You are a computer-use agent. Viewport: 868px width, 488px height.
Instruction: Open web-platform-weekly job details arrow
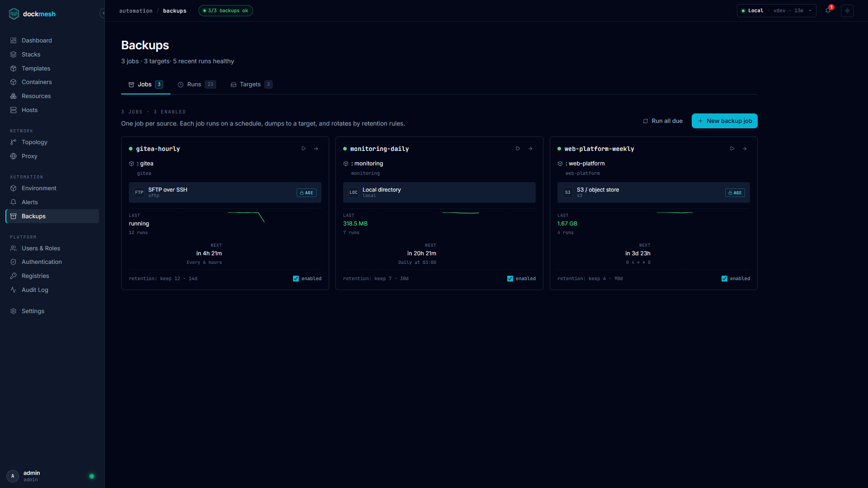pyautogui.click(x=745, y=149)
